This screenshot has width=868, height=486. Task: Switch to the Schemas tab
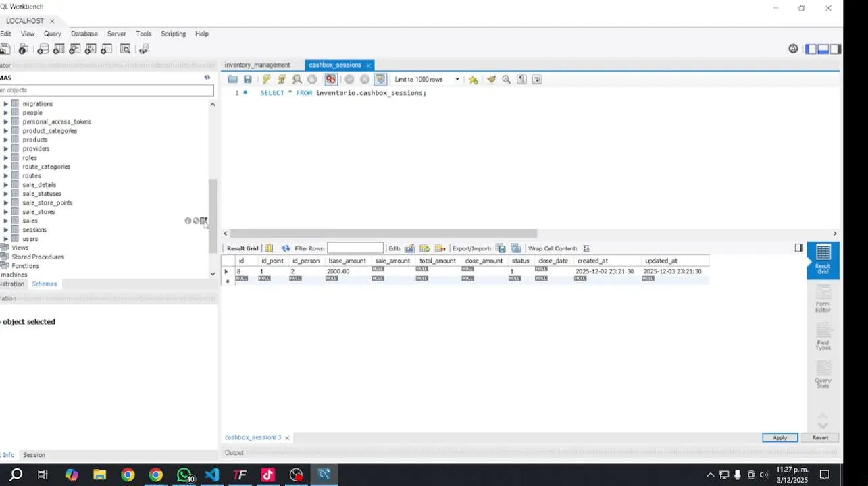tap(45, 284)
